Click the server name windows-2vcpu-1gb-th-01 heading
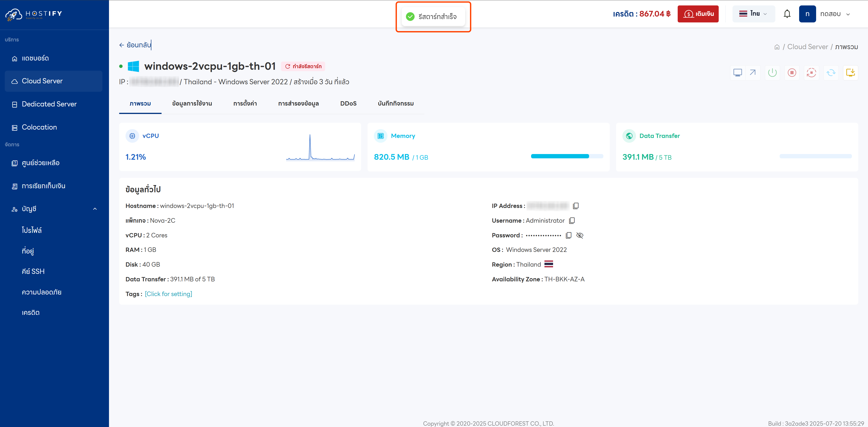Screen dimensions: 868x427 coord(210,66)
